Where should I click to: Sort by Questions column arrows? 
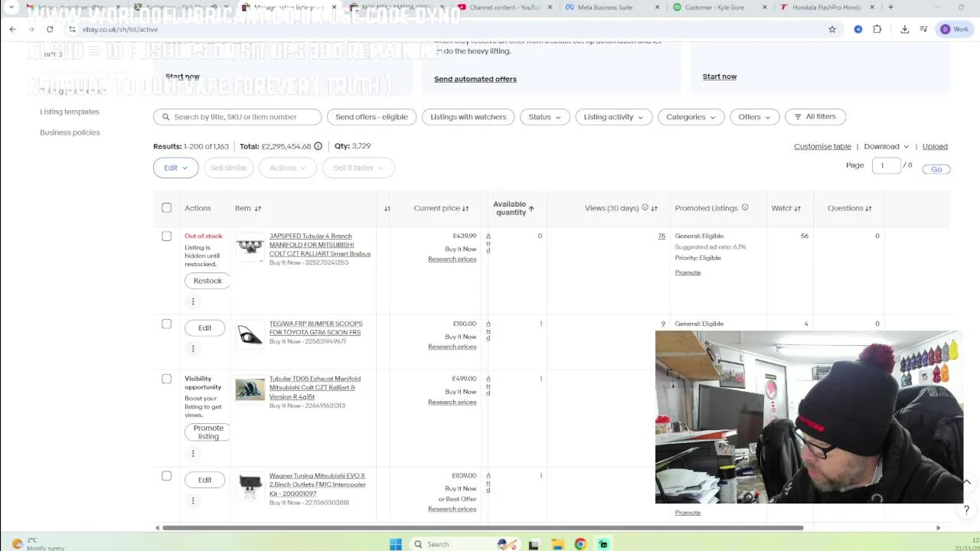[869, 208]
